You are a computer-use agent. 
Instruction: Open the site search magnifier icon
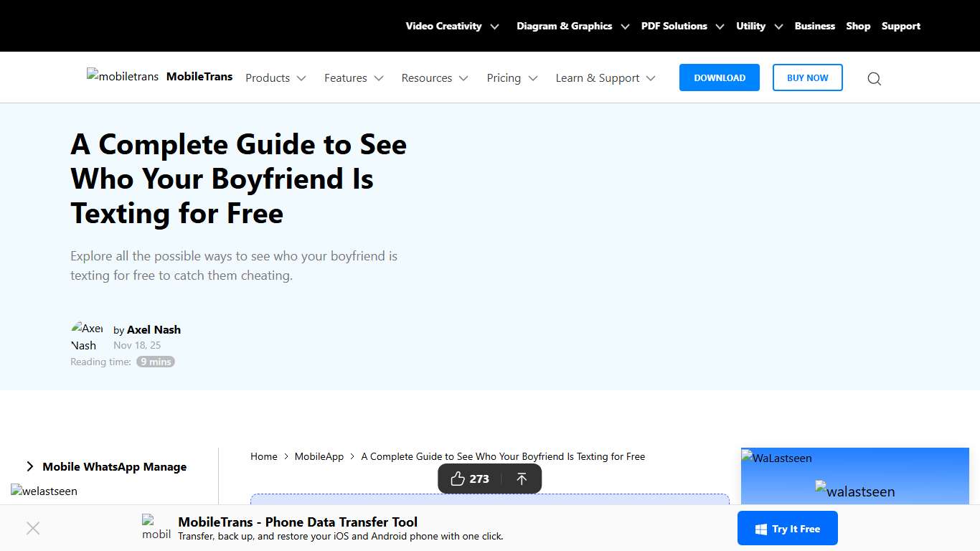pyautogui.click(x=874, y=78)
